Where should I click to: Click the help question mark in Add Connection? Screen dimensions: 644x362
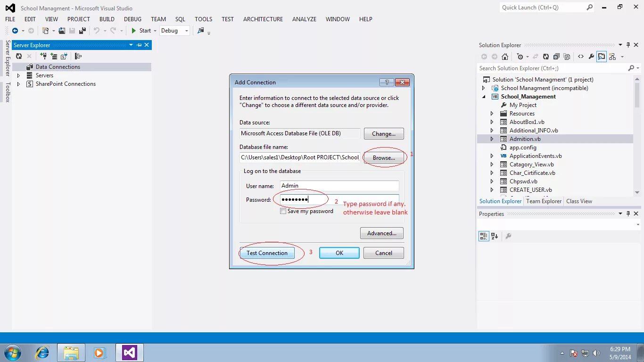coord(387,82)
